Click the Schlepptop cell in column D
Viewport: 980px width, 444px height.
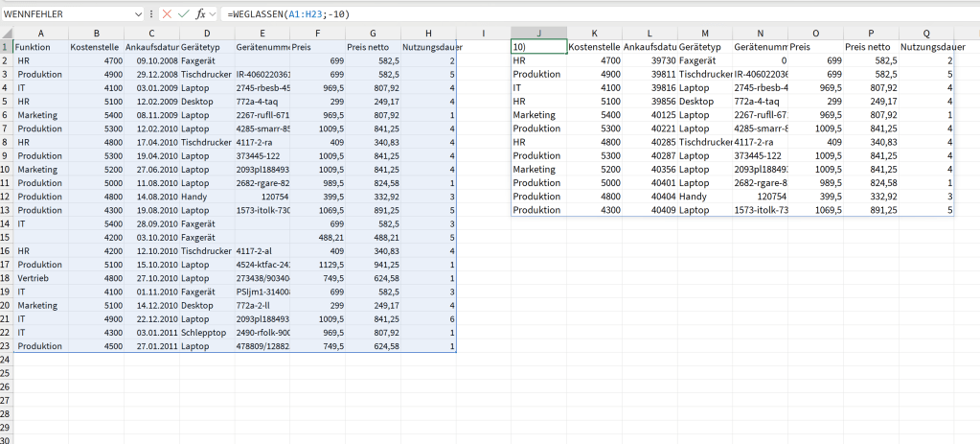(206, 333)
